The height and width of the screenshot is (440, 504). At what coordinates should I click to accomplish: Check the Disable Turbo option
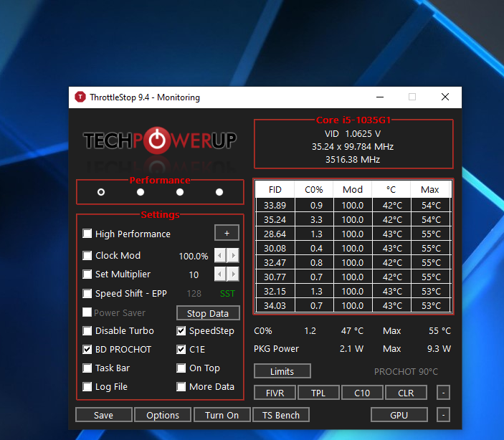coord(87,331)
